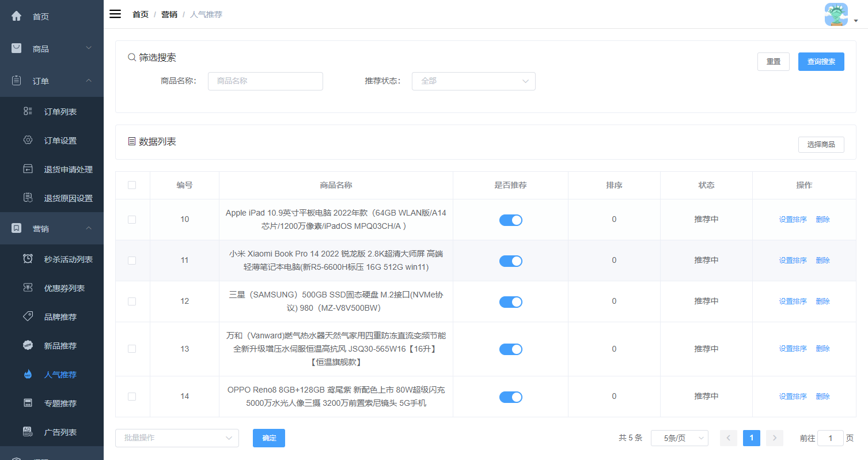This screenshot has width=868, height=460.
Task: Go to previous page arrow
Action: (x=729, y=438)
